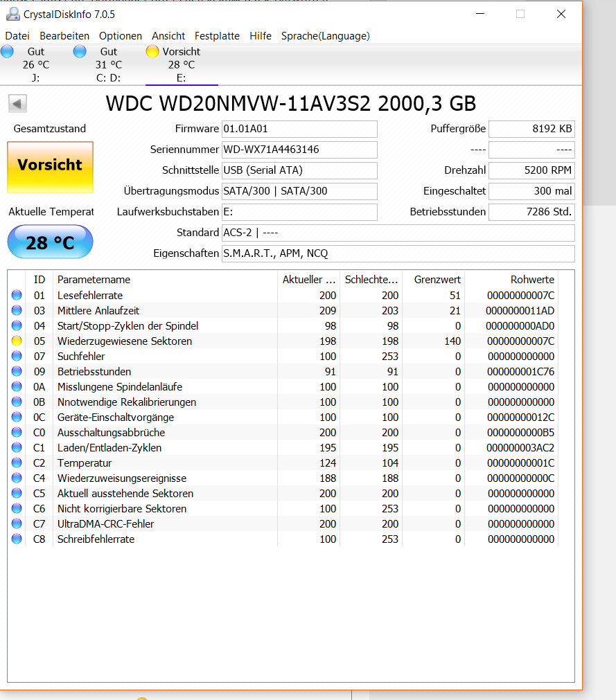The image size is (616, 700).
Task: Click status icon of Wiederzuweisungsereignisse row
Action: pos(17,478)
